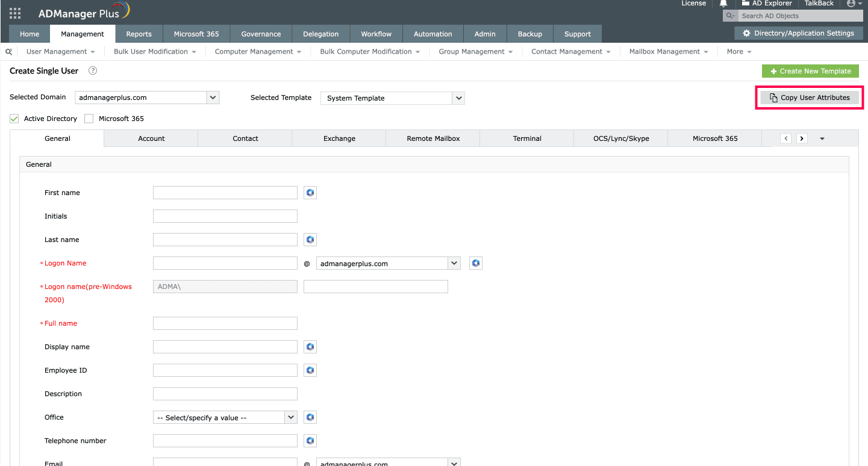
Task: Open the Support tab
Action: click(578, 34)
